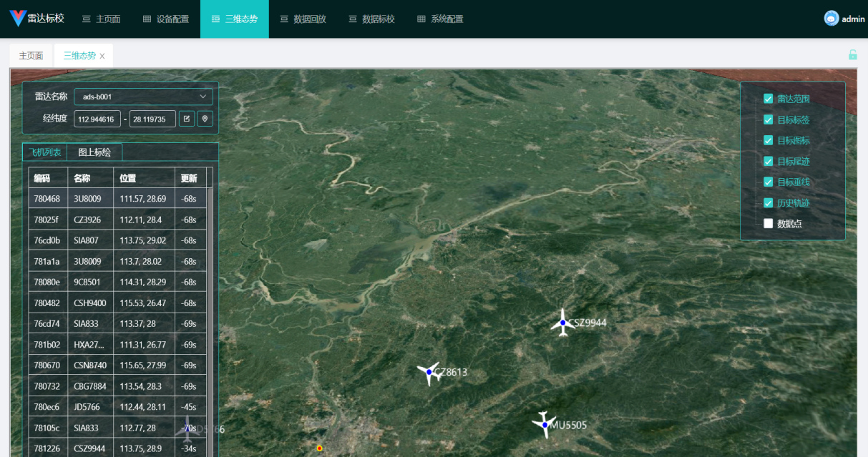Select aircraft row named CSN8740
The width and height of the screenshot is (868, 457).
[117, 365]
